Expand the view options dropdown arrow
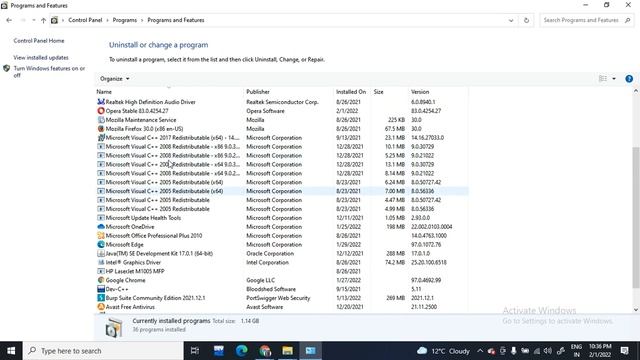The height and width of the screenshot is (360, 640). click(614, 78)
